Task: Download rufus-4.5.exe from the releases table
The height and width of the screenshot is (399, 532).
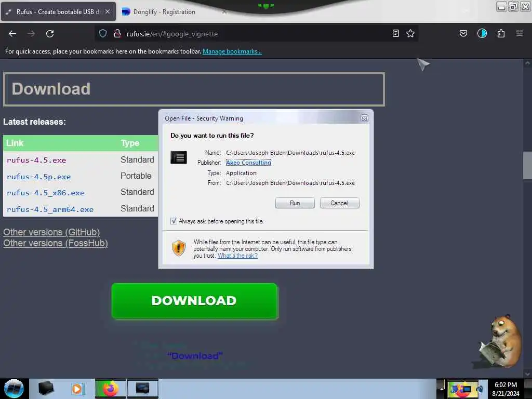Action: [x=36, y=160]
